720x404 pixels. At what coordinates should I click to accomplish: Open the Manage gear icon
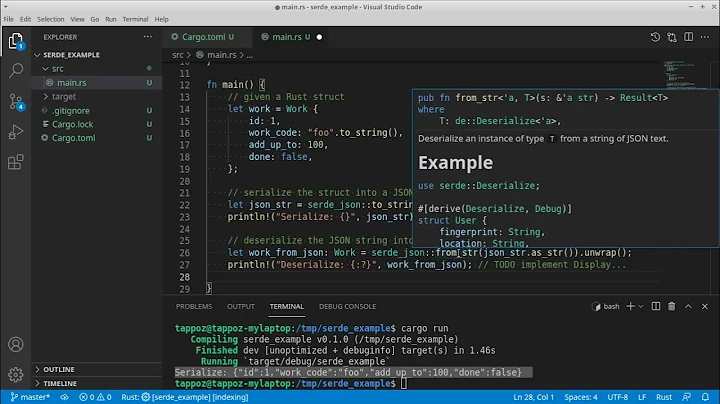pyautogui.click(x=16, y=375)
